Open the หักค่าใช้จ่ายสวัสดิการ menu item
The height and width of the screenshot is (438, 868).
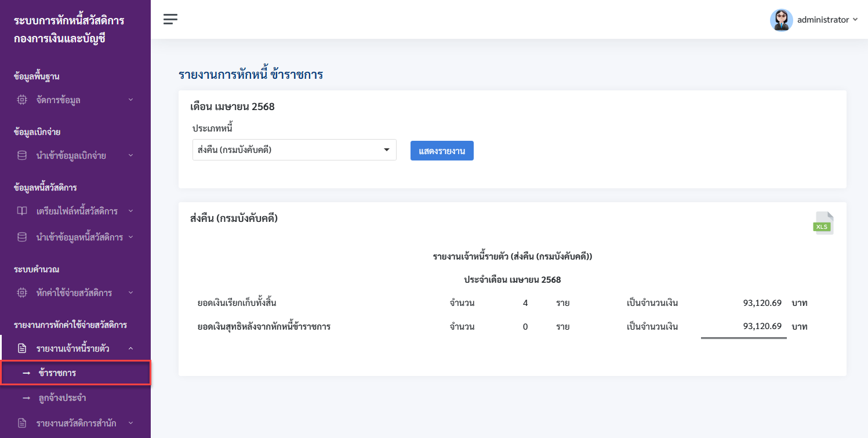click(75, 293)
